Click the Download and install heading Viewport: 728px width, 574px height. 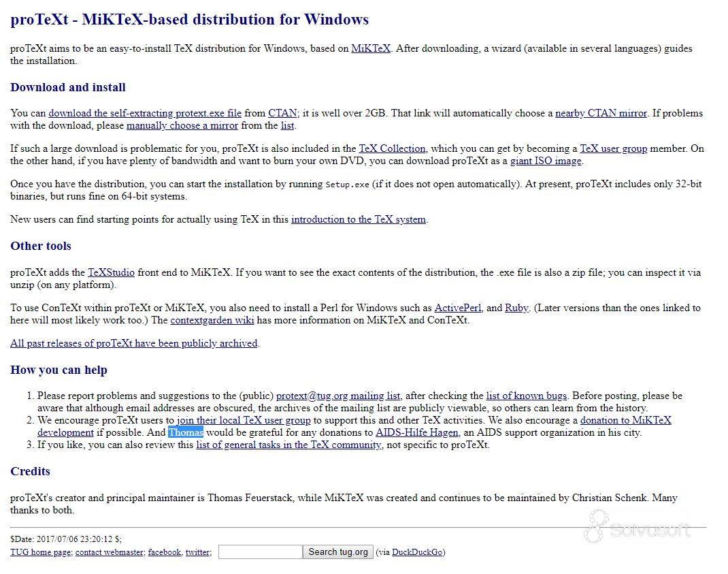coord(68,87)
